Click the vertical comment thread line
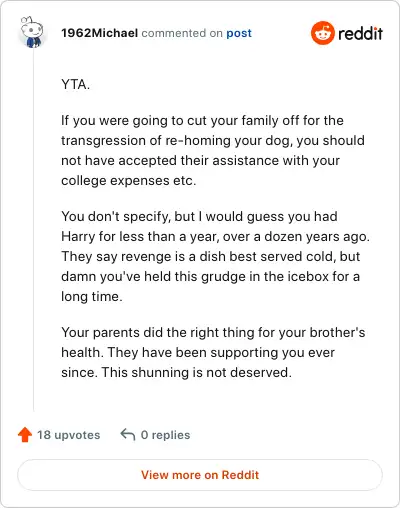Viewport: 400px width, 508px height. pos(33,230)
